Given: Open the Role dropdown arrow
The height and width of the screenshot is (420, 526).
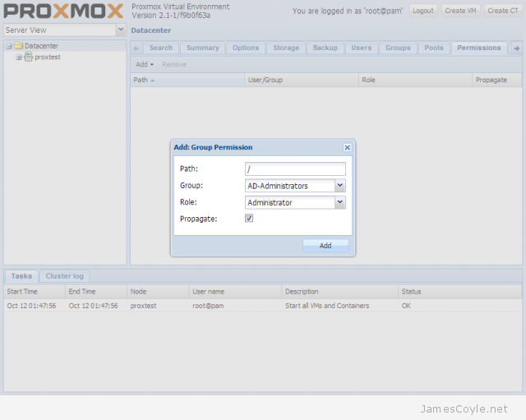Looking at the screenshot, I should (x=339, y=202).
